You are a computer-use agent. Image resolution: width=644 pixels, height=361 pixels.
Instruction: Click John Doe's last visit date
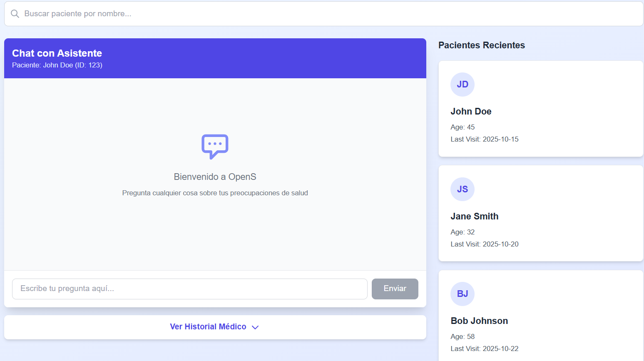tap(484, 139)
